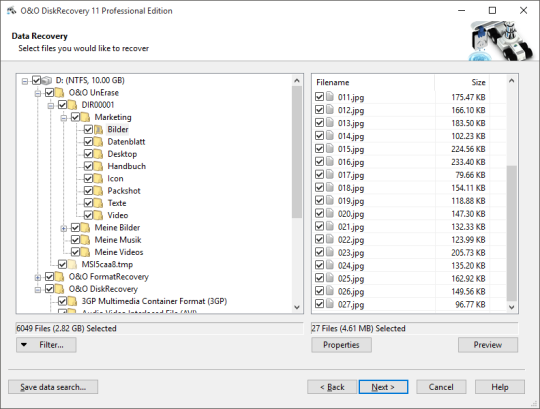
Task: Click Save data search button
Action: pos(53,387)
